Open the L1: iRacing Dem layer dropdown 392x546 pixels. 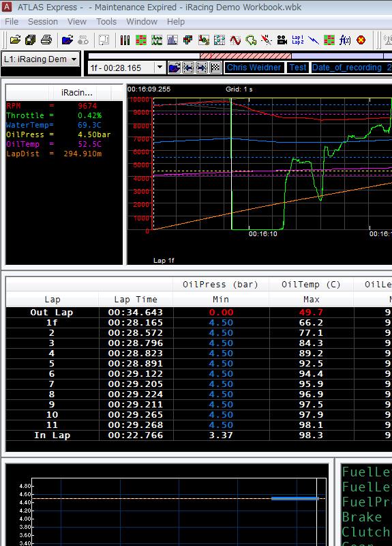(41, 59)
